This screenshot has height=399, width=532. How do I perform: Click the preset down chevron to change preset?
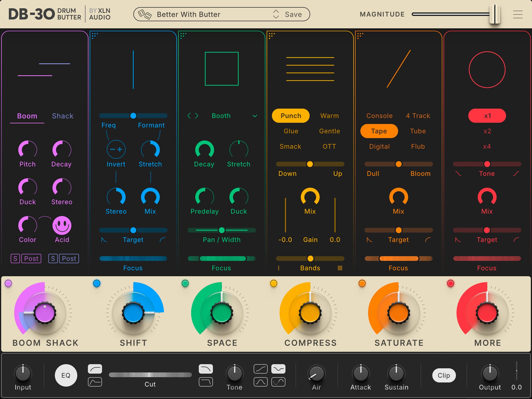[276, 17]
